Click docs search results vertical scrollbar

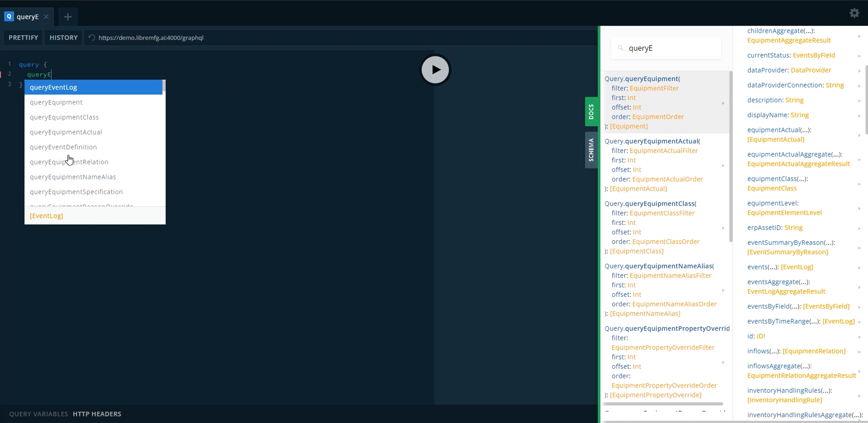tap(731, 156)
